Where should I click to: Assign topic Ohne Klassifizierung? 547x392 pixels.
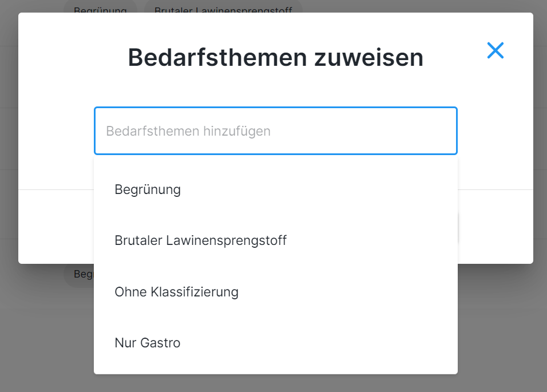[x=176, y=292]
